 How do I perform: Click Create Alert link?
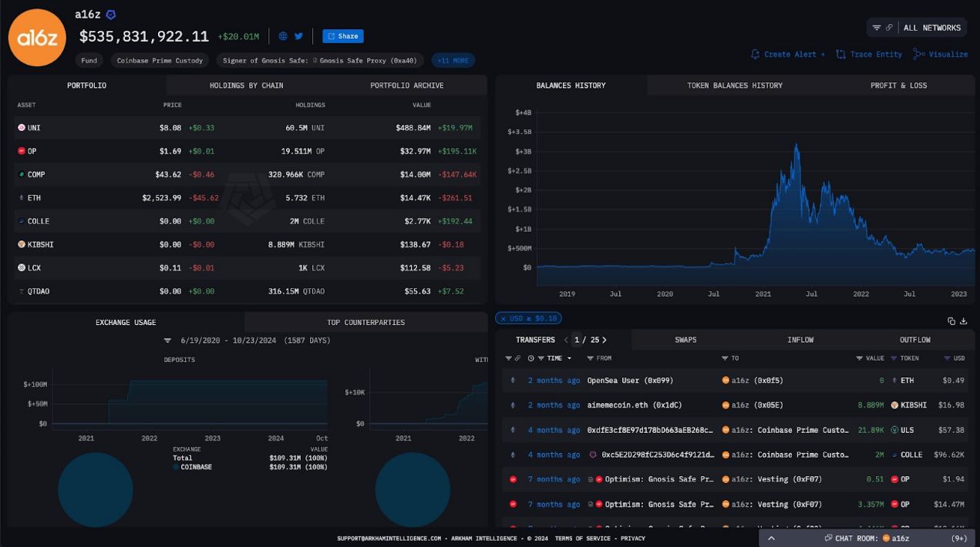(x=787, y=55)
